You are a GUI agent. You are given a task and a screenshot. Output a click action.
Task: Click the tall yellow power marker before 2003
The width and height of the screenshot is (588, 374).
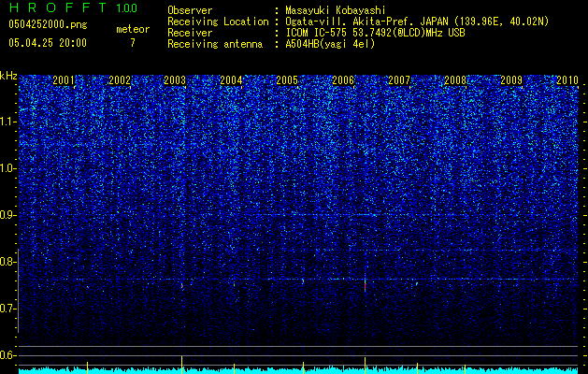[182, 364]
